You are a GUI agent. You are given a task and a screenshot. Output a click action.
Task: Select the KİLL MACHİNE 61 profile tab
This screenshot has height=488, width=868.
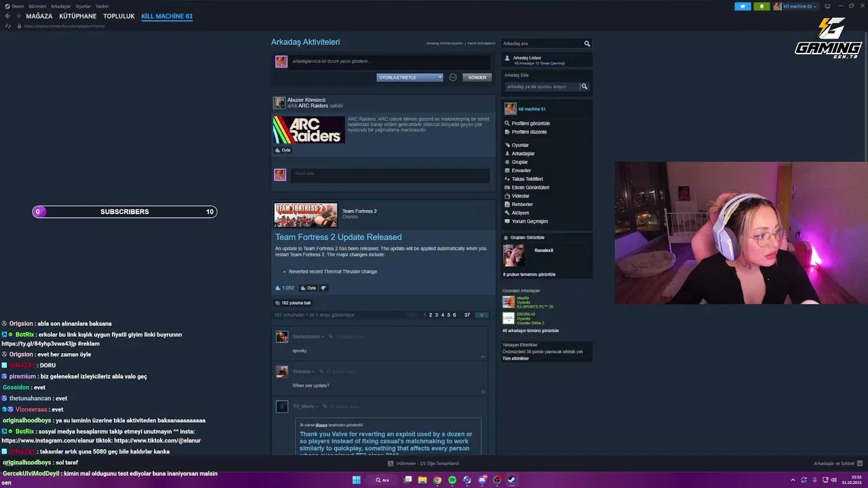(167, 16)
